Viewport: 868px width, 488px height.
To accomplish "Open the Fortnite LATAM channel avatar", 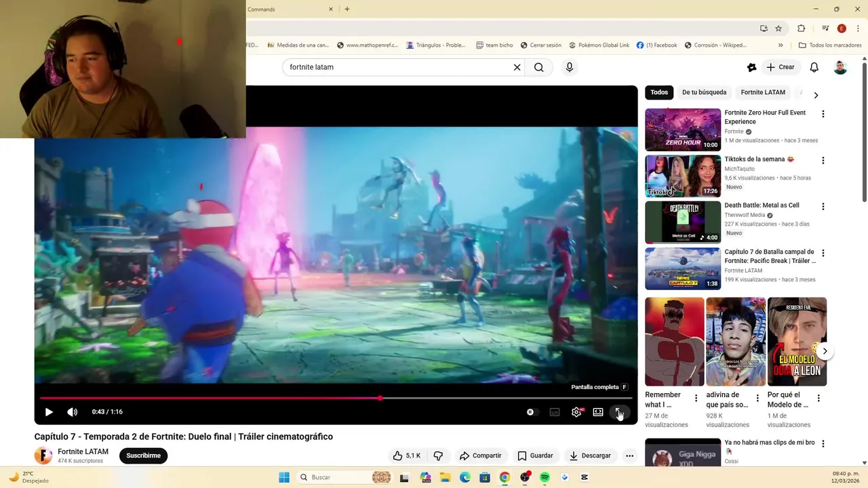I will click(x=43, y=455).
